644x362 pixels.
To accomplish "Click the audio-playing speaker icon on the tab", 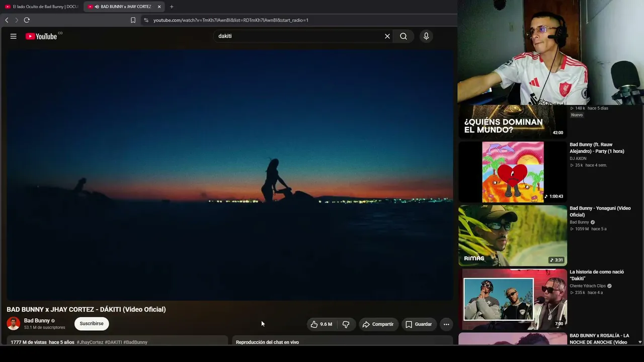I will coord(97,7).
